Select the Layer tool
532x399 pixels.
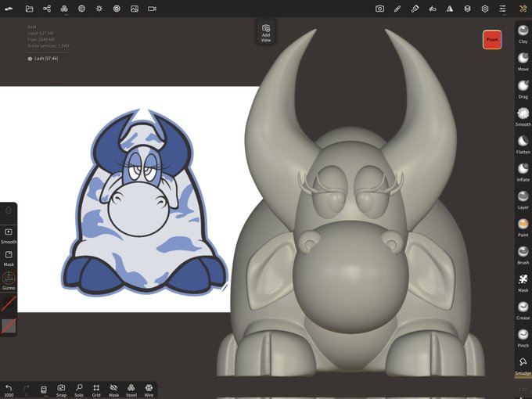tap(523, 199)
